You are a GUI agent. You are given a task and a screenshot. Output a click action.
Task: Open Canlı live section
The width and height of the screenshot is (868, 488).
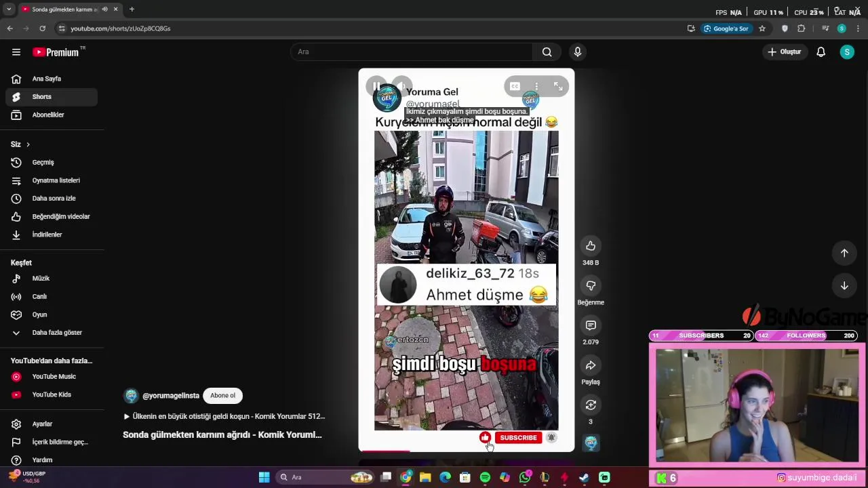click(x=51, y=296)
